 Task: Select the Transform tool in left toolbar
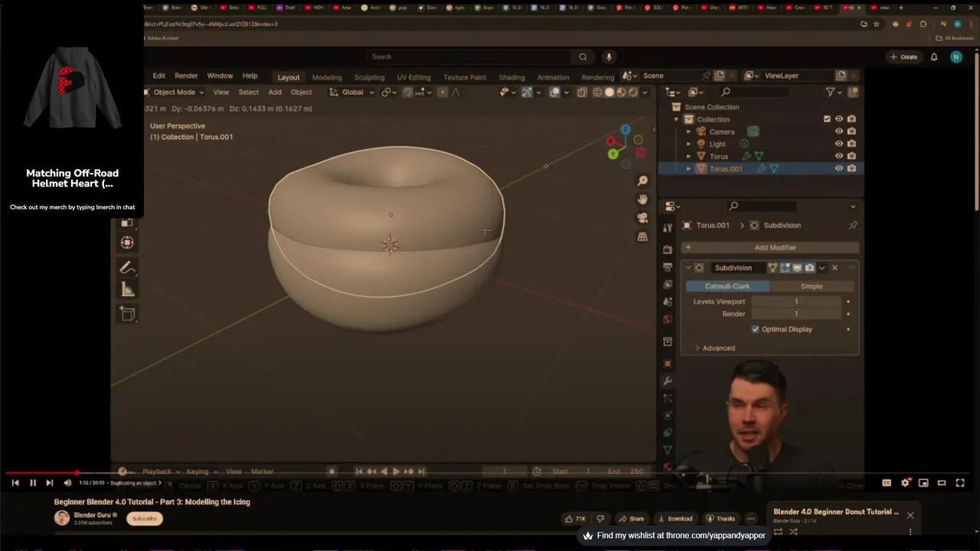point(127,243)
